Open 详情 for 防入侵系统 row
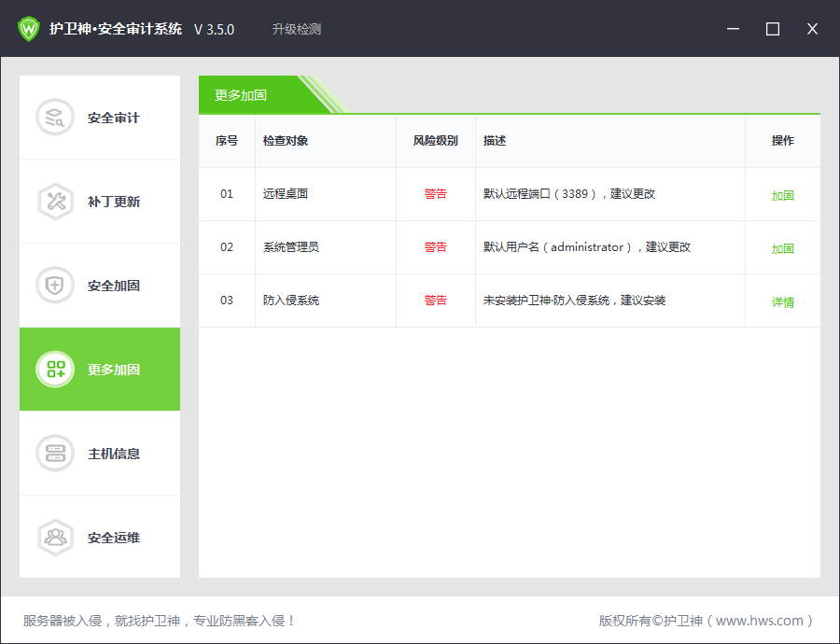Image resolution: width=840 pixels, height=644 pixels. pyautogui.click(x=782, y=302)
